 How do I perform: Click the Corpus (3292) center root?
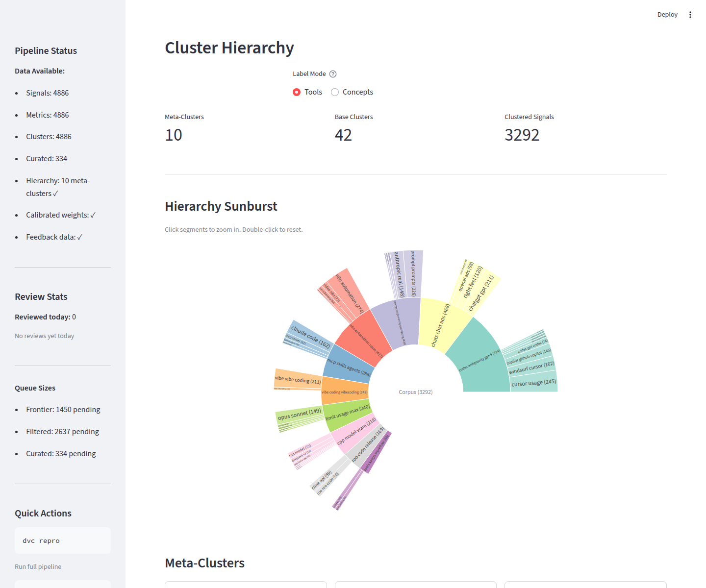(x=416, y=392)
